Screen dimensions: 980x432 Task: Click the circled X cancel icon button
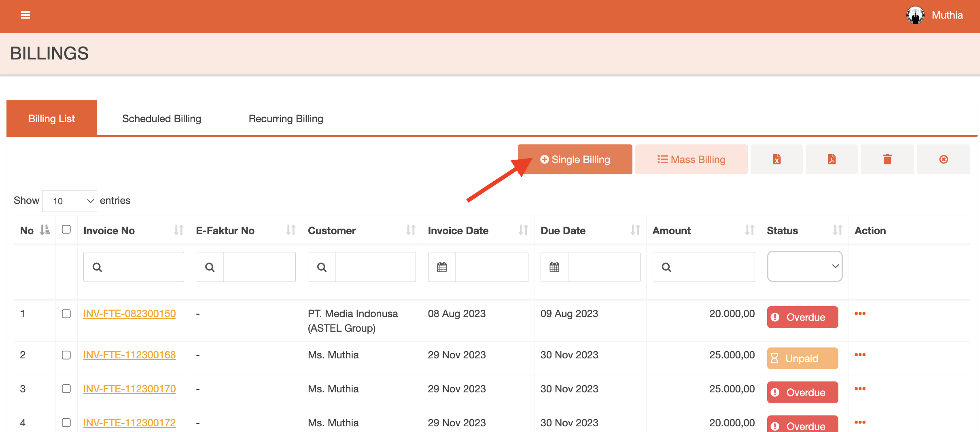(943, 159)
